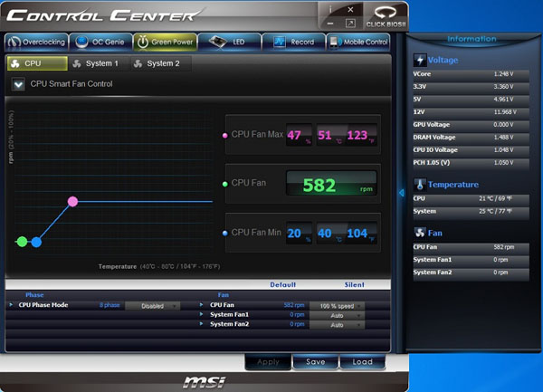Click the VCore 1.248 V row

(471, 74)
